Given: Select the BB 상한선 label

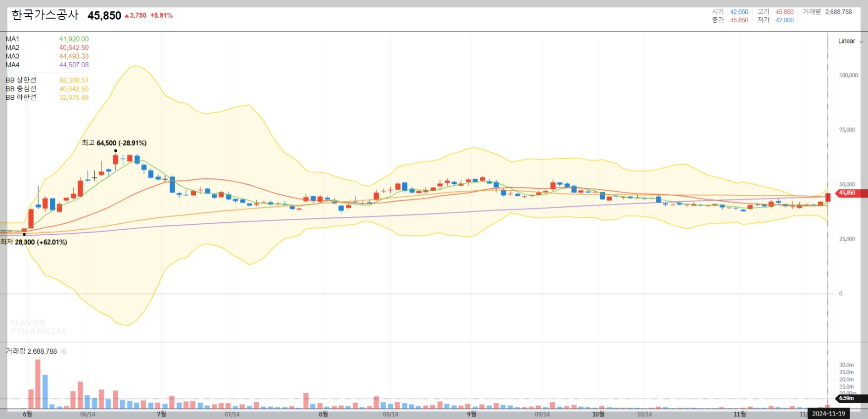Looking at the screenshot, I should coord(21,80).
